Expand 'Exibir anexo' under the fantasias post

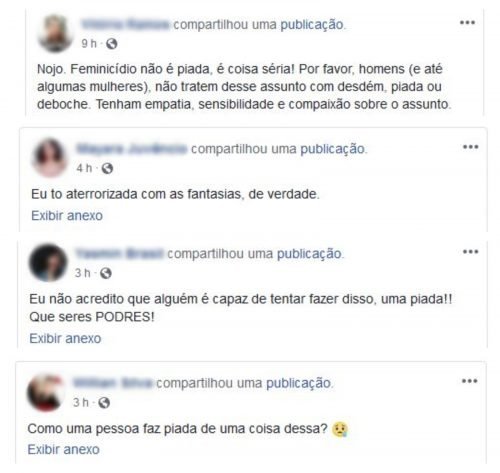pos(67,216)
